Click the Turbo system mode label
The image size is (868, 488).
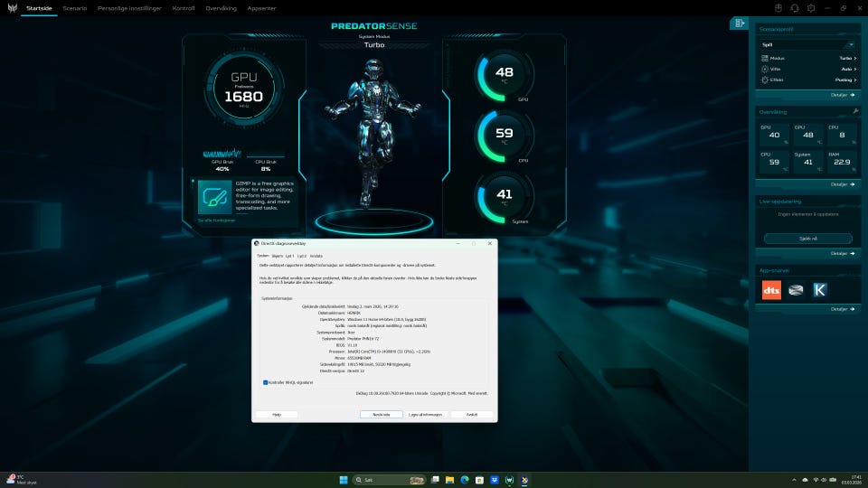point(374,45)
